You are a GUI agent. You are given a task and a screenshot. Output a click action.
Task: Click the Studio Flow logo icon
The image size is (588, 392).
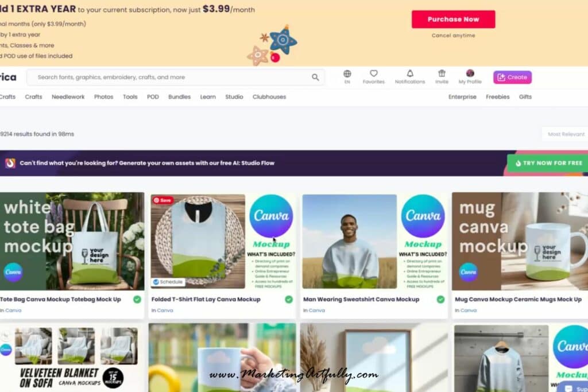(10, 163)
